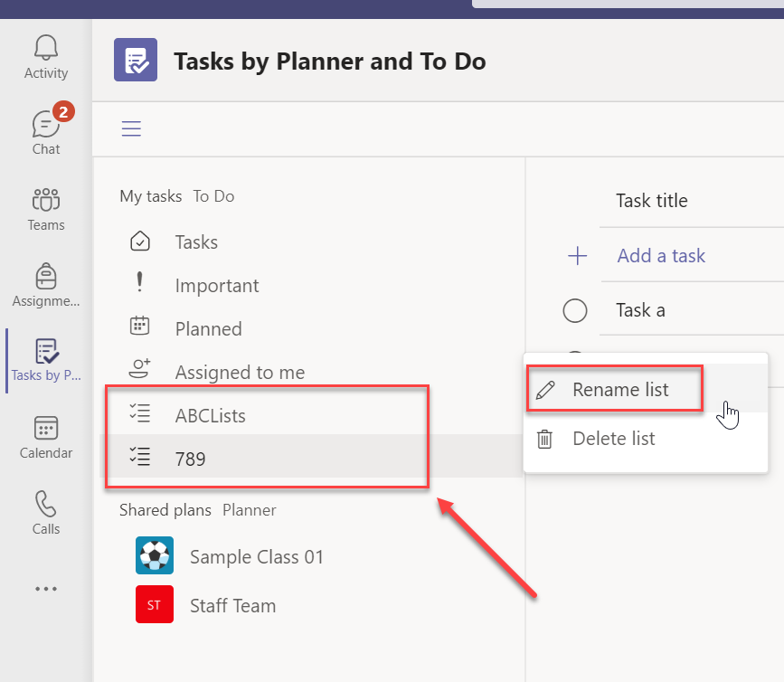The height and width of the screenshot is (682, 784).
Task: Select Delete list from the context menu
Action: click(614, 438)
